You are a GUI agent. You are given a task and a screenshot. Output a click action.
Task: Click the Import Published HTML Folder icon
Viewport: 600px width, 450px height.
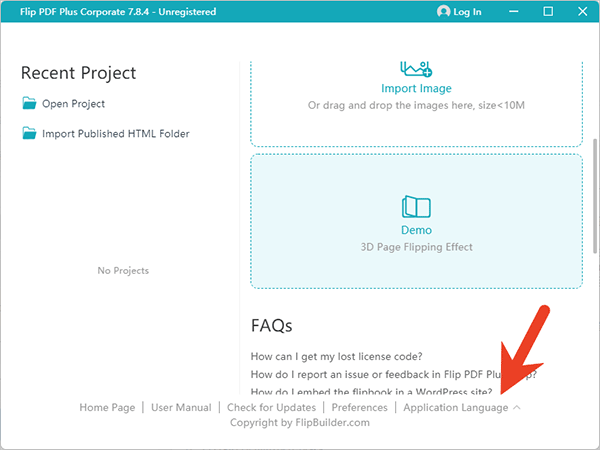29,133
